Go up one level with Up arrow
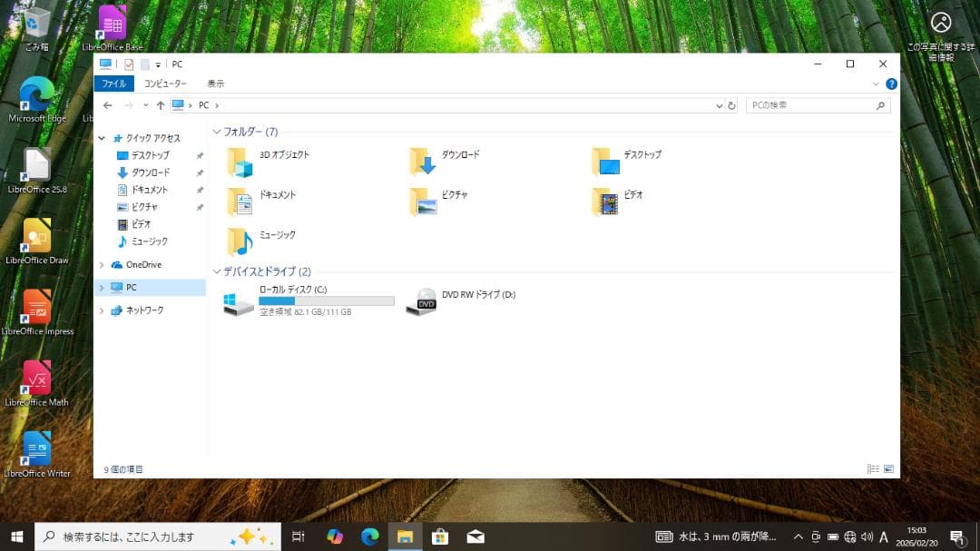 pos(161,105)
